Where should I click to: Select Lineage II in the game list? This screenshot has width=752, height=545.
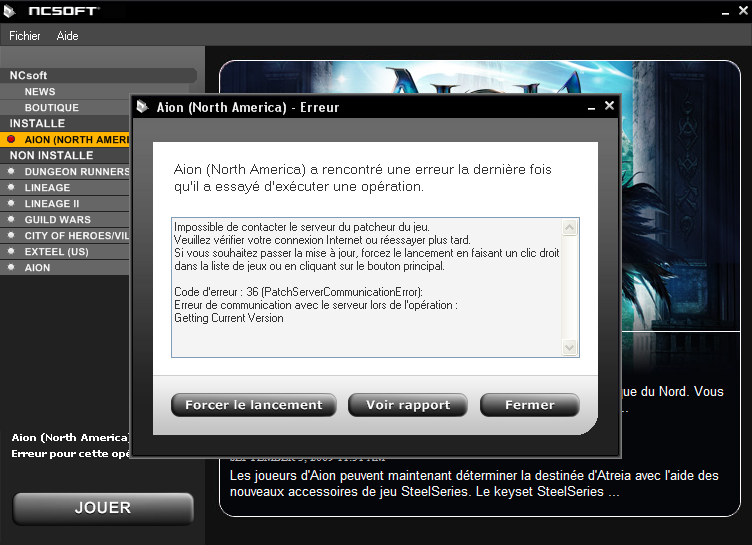tap(52, 203)
